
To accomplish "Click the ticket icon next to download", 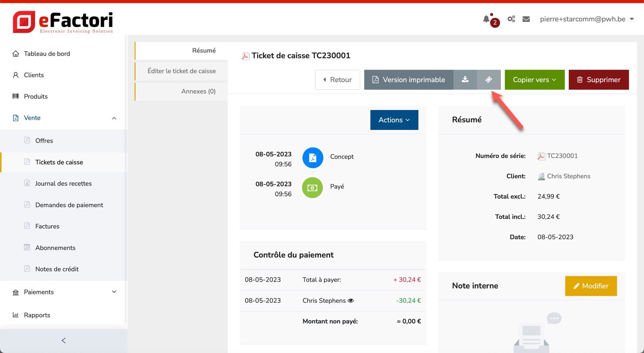I will point(489,80).
